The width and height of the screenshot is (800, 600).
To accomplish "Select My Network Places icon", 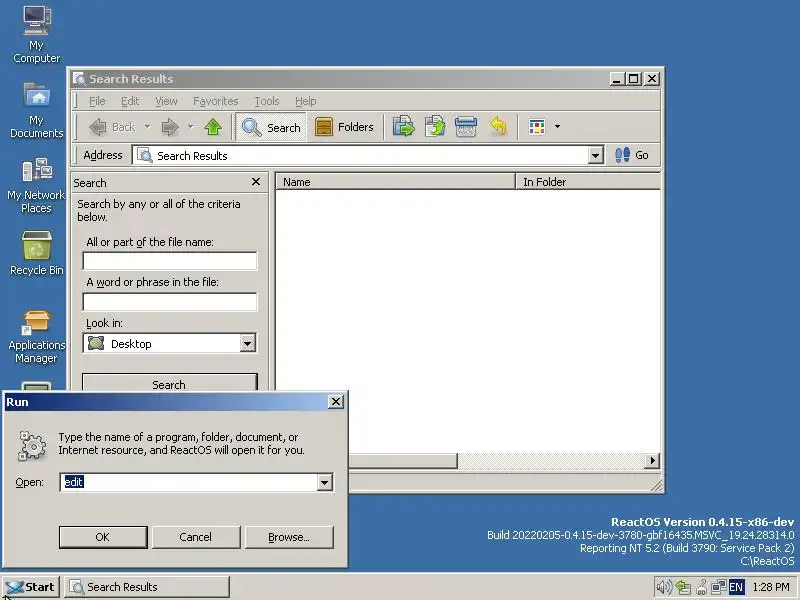I will click(36, 185).
